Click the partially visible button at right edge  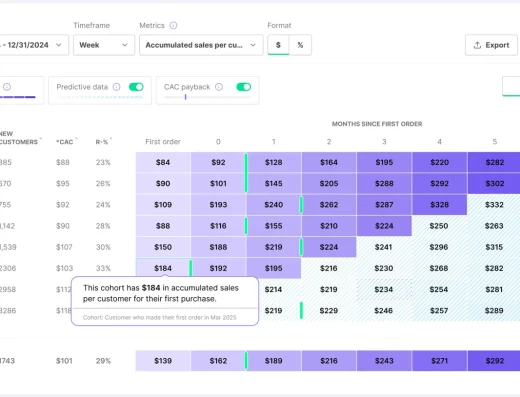click(511, 86)
